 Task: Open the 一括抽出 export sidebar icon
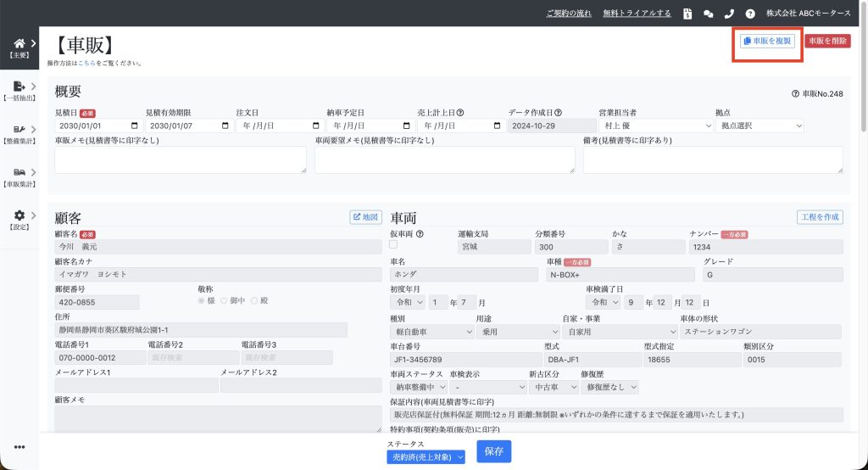19,87
